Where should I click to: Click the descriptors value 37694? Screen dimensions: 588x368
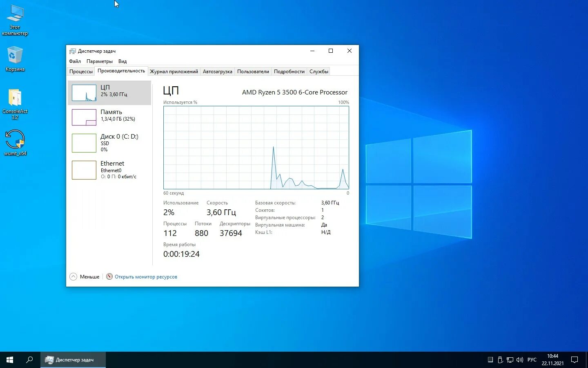(x=231, y=233)
